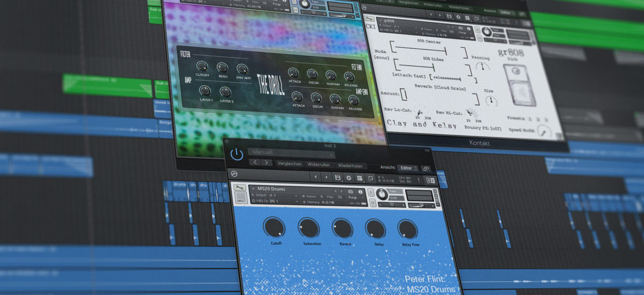
Task: Open the gear settings in MS20 Kontakt toolbar
Action: (x=348, y=178)
